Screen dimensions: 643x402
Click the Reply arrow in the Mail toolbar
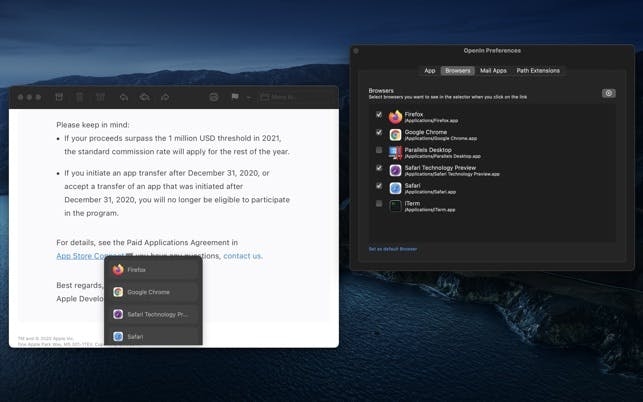[124, 97]
